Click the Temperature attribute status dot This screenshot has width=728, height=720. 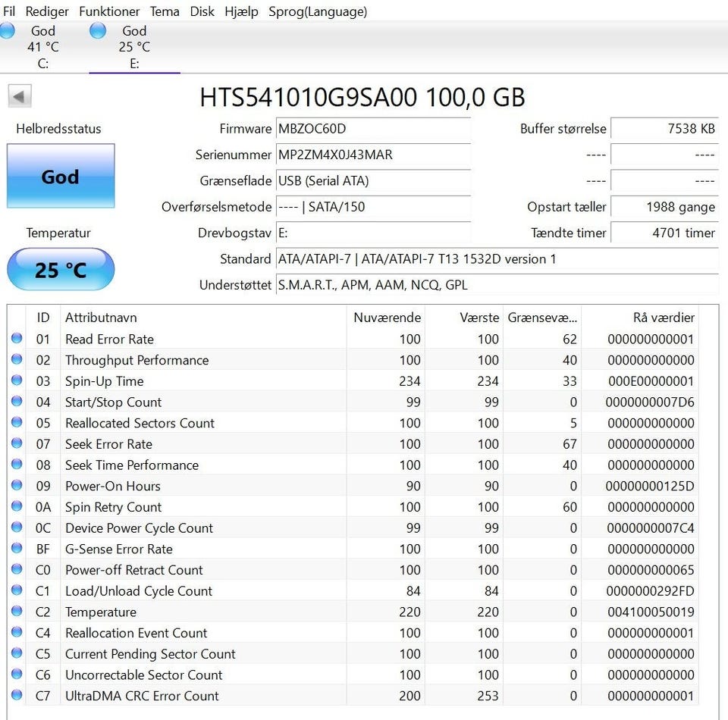tap(17, 612)
